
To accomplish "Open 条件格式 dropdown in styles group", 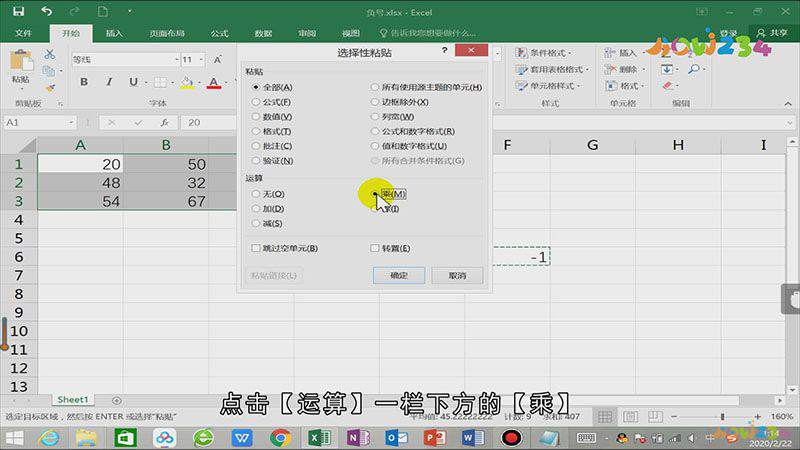I will (x=543, y=53).
